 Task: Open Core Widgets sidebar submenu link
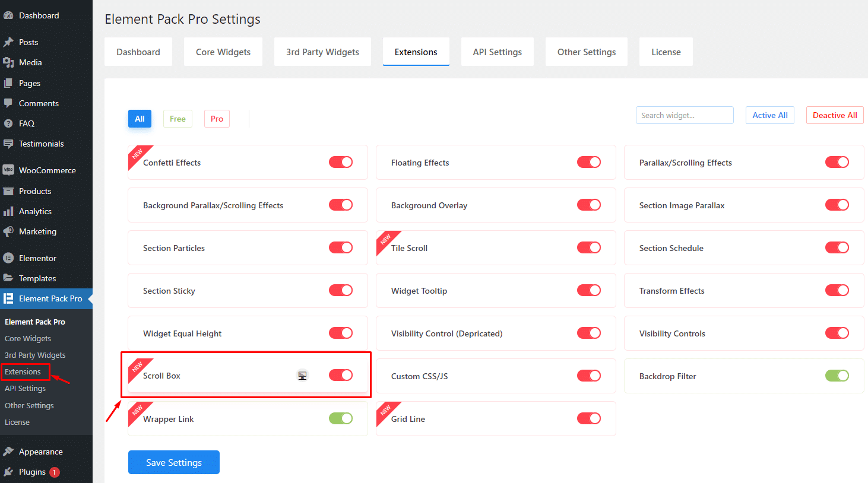click(28, 338)
